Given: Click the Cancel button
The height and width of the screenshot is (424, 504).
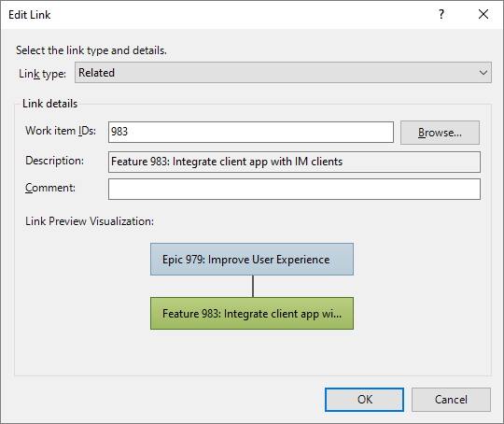Looking at the screenshot, I should coord(451,400).
